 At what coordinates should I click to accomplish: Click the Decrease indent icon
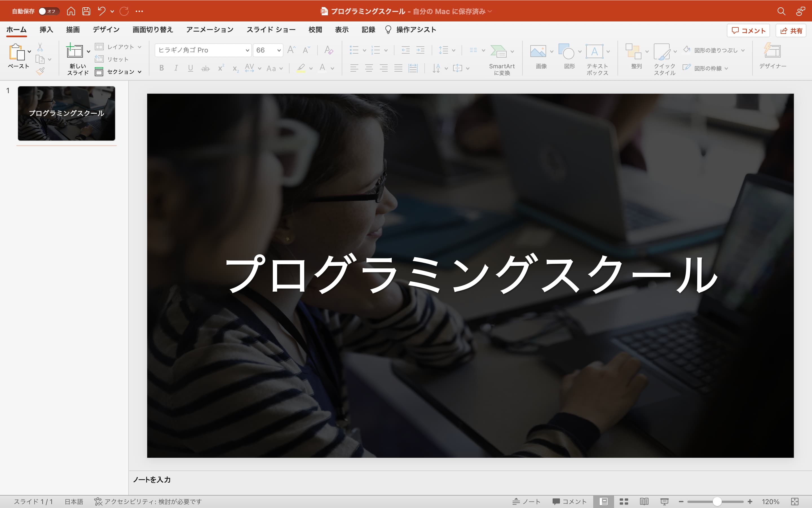(x=405, y=50)
